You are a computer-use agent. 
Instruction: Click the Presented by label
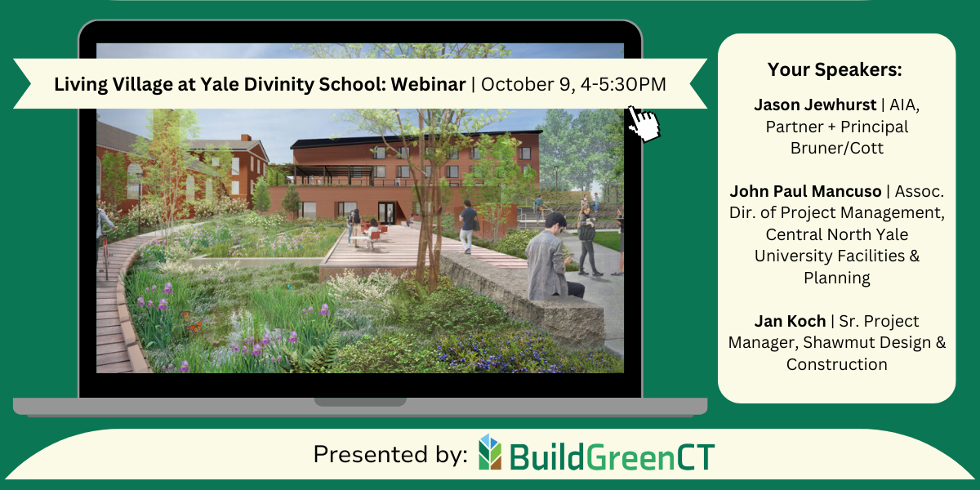pos(390,455)
